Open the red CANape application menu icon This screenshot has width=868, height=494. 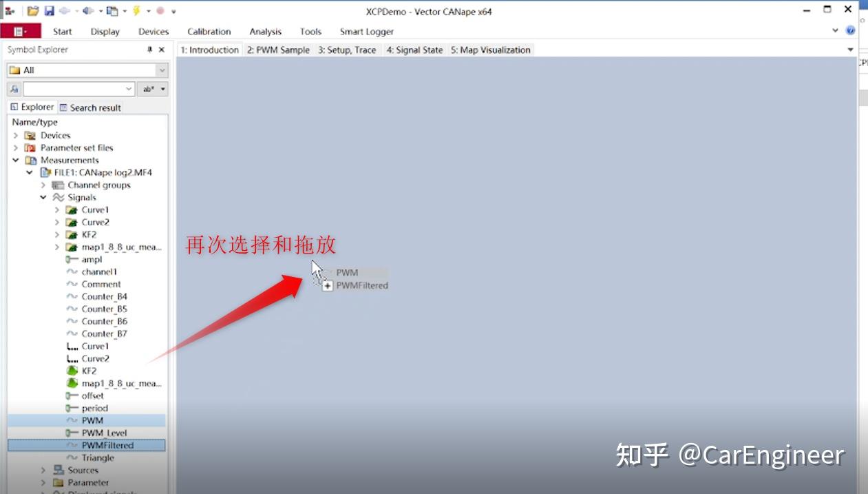coord(19,32)
